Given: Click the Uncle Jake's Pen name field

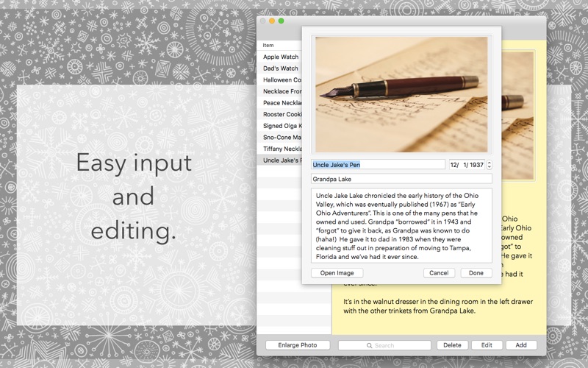Looking at the screenshot, I should 378,164.
